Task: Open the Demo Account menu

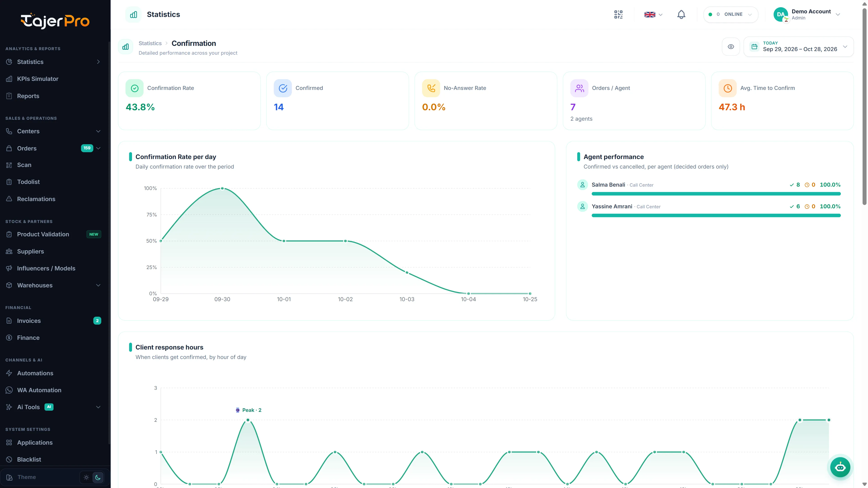Action: click(807, 14)
